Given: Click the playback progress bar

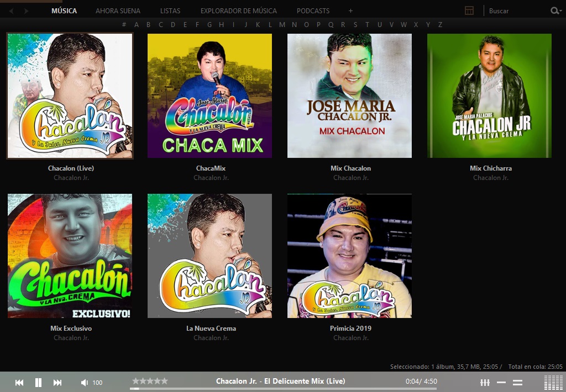Looking at the screenshot, I should tap(276, 388).
